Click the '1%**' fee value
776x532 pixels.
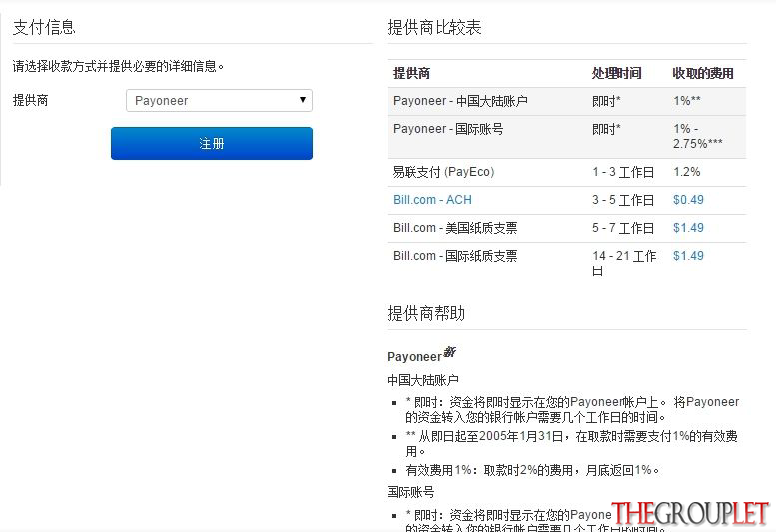click(x=687, y=101)
